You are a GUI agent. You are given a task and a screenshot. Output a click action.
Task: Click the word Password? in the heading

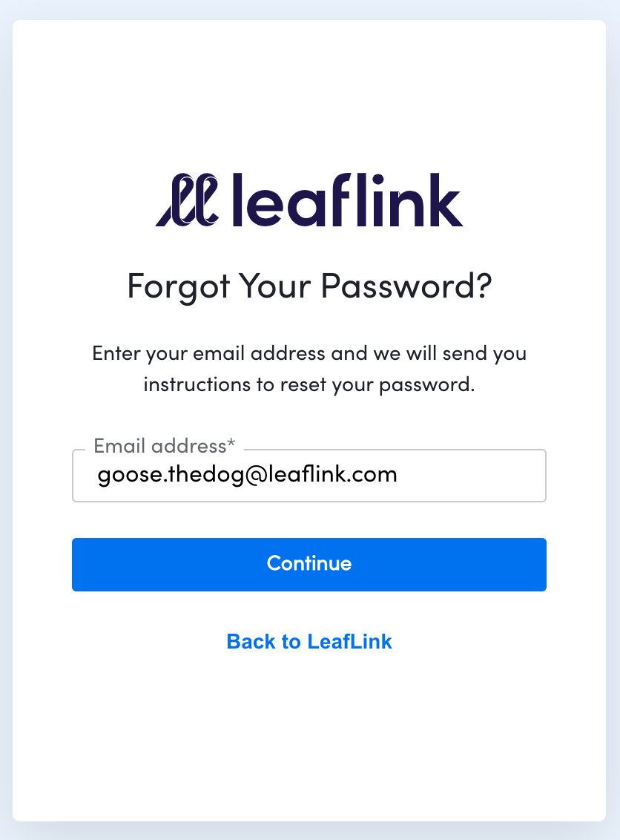406,286
